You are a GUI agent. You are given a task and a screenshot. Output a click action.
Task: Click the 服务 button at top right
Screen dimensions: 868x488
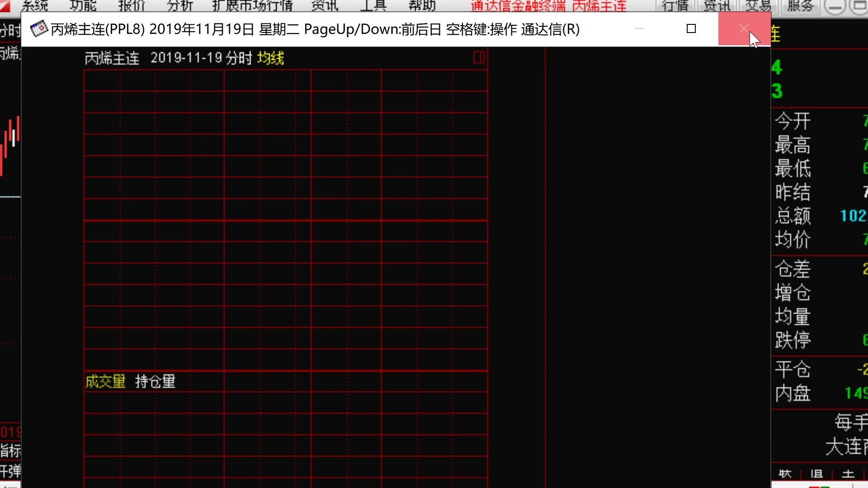coord(800,5)
